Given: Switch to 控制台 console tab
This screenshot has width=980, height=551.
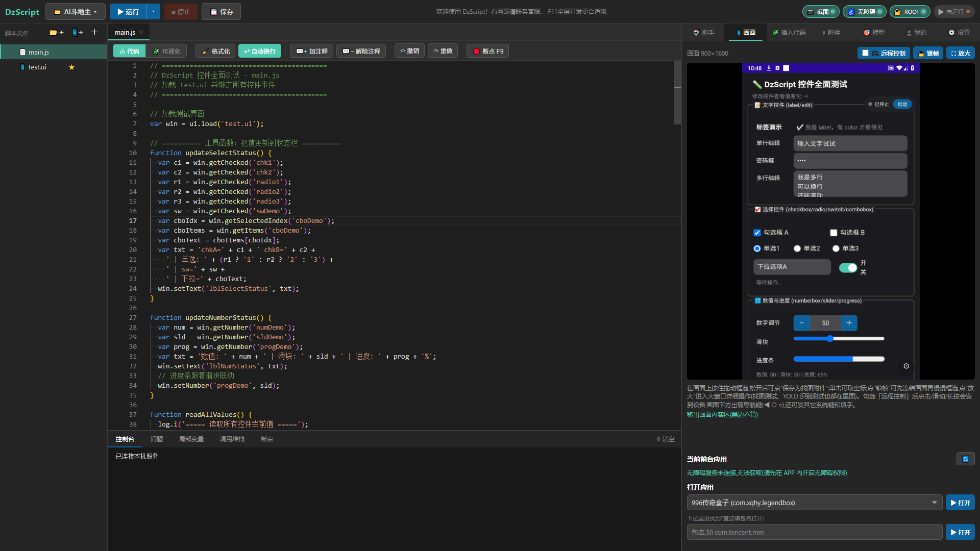Looking at the screenshot, I should point(125,439).
